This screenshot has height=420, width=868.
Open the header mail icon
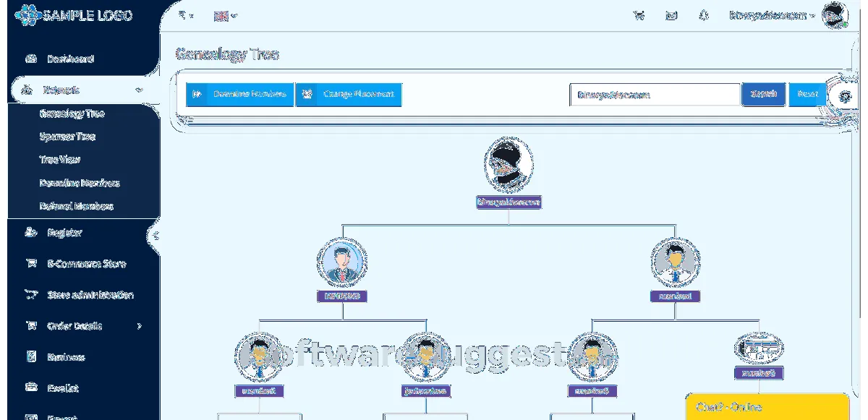(671, 15)
